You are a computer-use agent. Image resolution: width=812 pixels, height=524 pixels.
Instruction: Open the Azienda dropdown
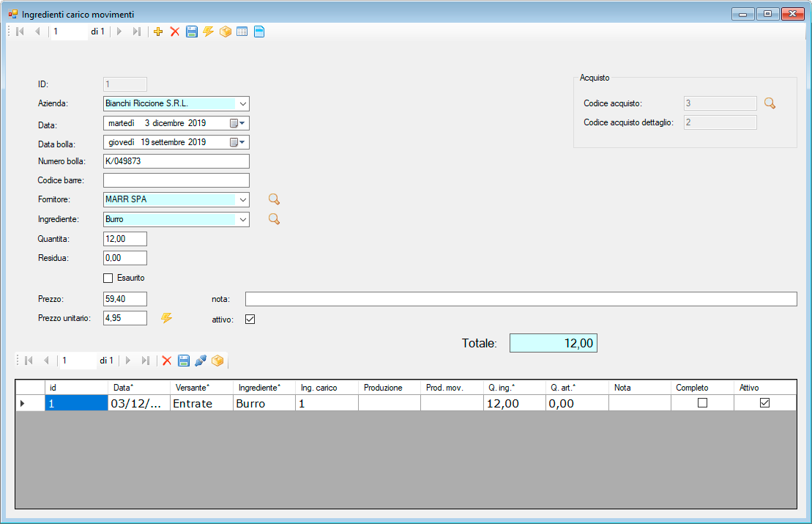[242, 103]
